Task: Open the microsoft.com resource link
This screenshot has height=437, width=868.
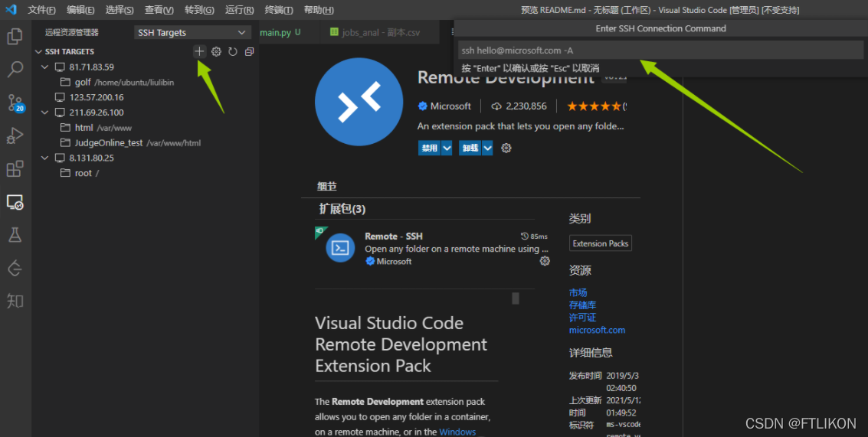Action: coord(597,331)
